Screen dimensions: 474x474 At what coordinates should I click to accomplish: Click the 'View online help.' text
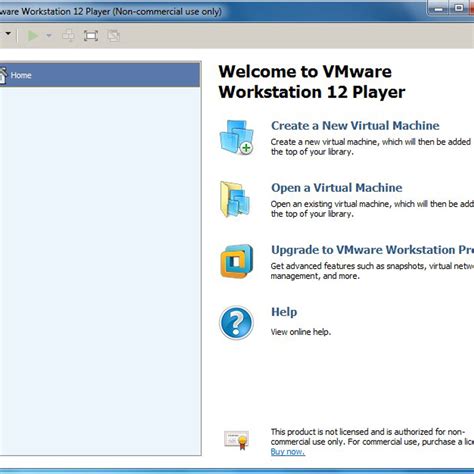(301, 332)
